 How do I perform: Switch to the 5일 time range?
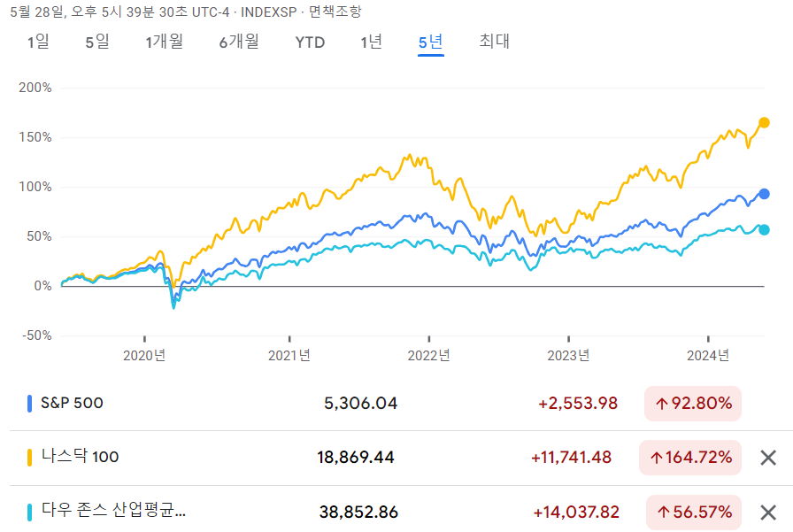coord(95,42)
